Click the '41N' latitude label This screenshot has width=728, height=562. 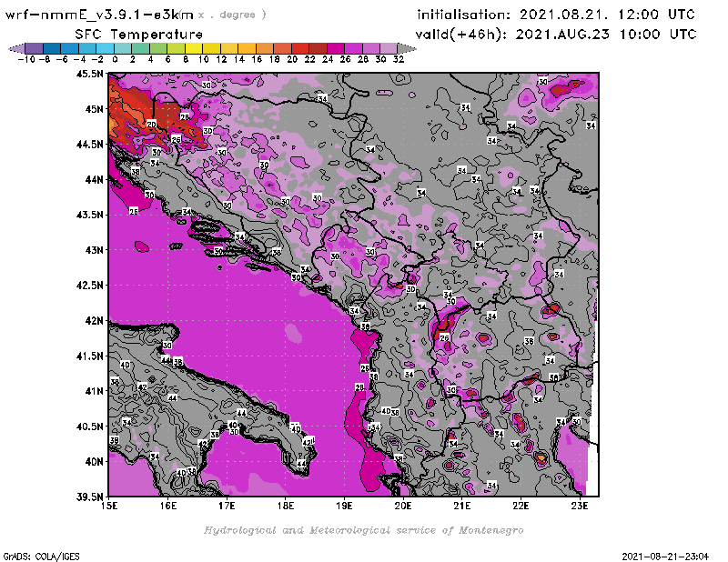(95, 391)
